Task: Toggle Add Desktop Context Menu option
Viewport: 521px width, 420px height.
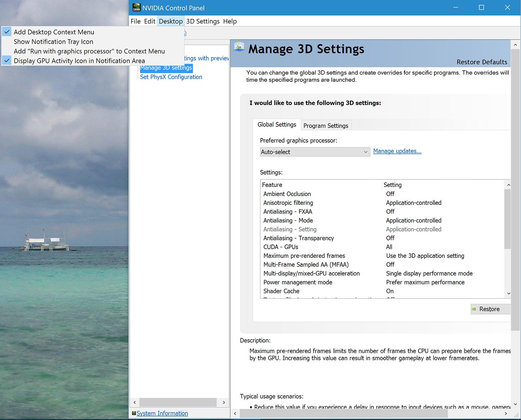Action: click(x=93, y=32)
